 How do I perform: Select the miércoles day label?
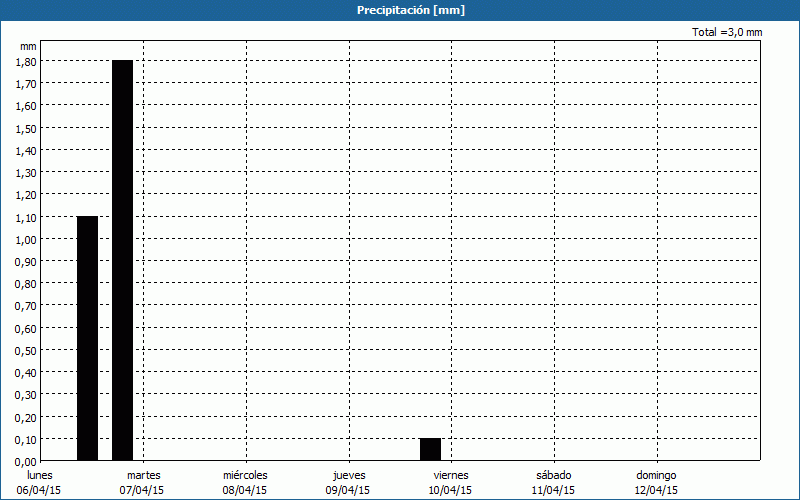coord(245,475)
